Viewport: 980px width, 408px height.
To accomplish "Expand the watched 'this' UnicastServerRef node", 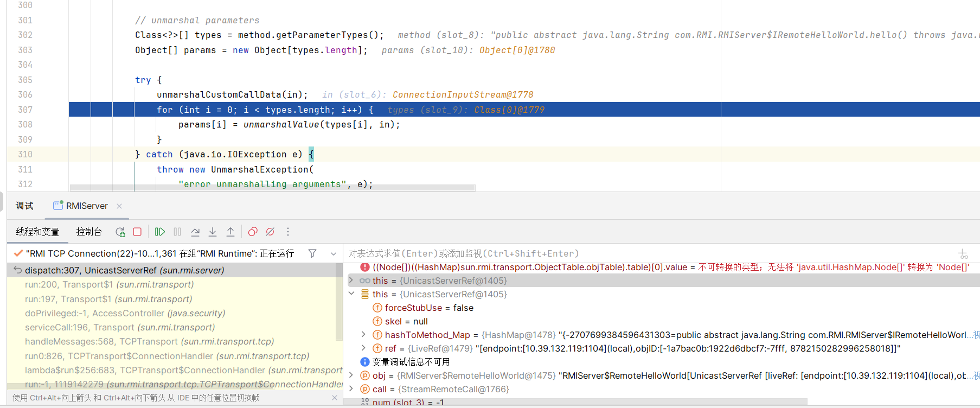I will point(351,280).
